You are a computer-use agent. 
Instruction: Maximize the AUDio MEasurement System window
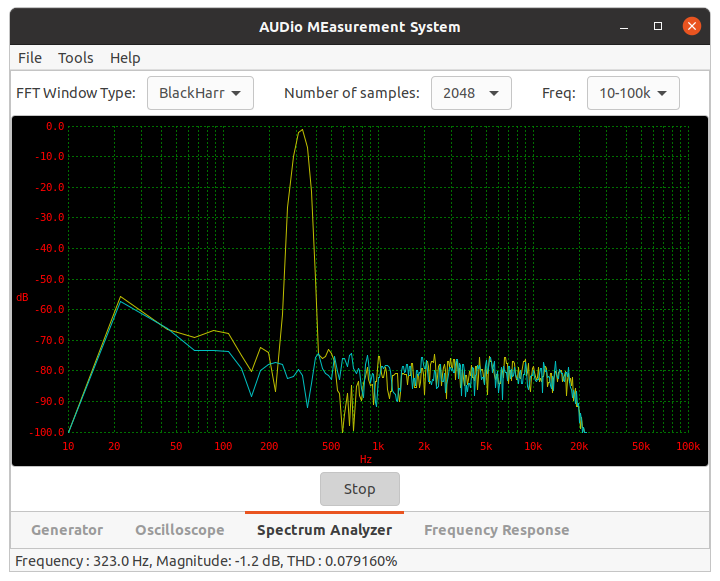coord(658,27)
